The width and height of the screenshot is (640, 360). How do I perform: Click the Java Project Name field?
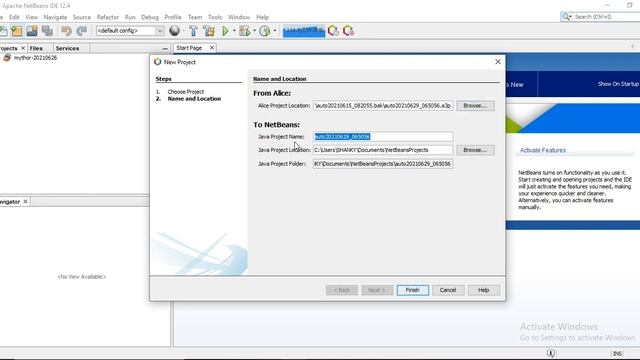(x=383, y=137)
